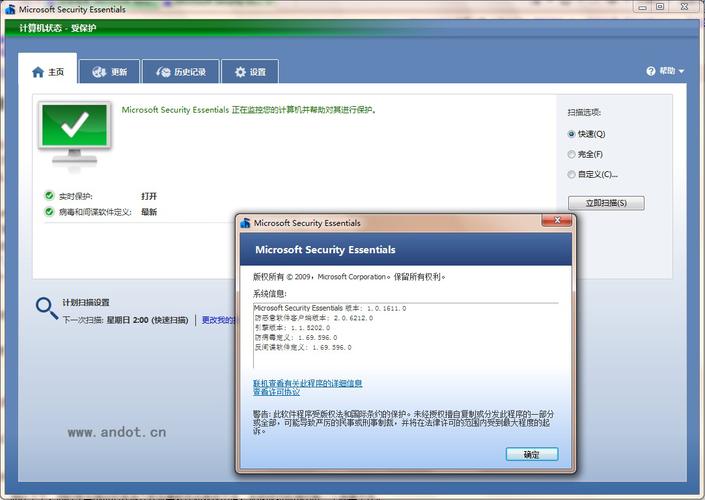
Task: Select the 自定义(C)... scan option
Action: click(593, 174)
